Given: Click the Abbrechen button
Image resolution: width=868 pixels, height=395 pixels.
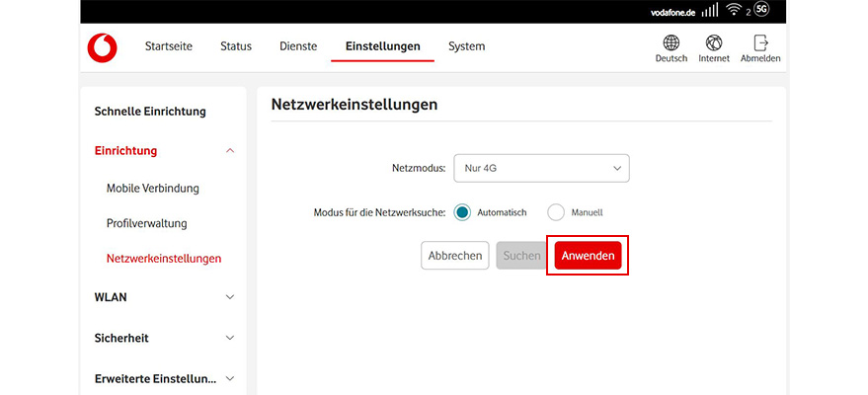Looking at the screenshot, I should [455, 256].
